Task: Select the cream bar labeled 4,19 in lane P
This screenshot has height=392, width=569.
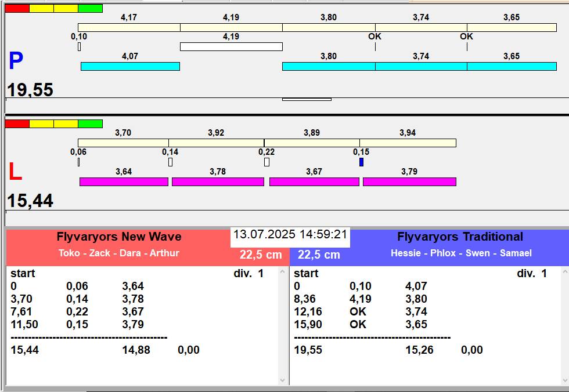Action: coord(232,27)
